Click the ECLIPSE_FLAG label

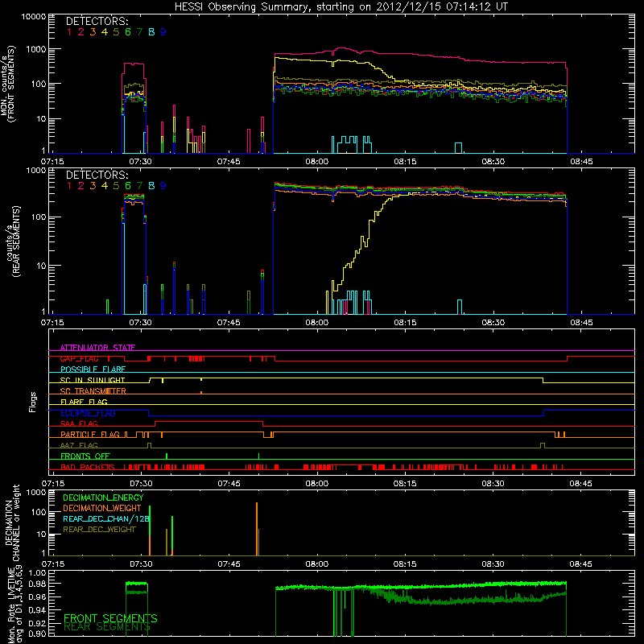(x=88, y=413)
